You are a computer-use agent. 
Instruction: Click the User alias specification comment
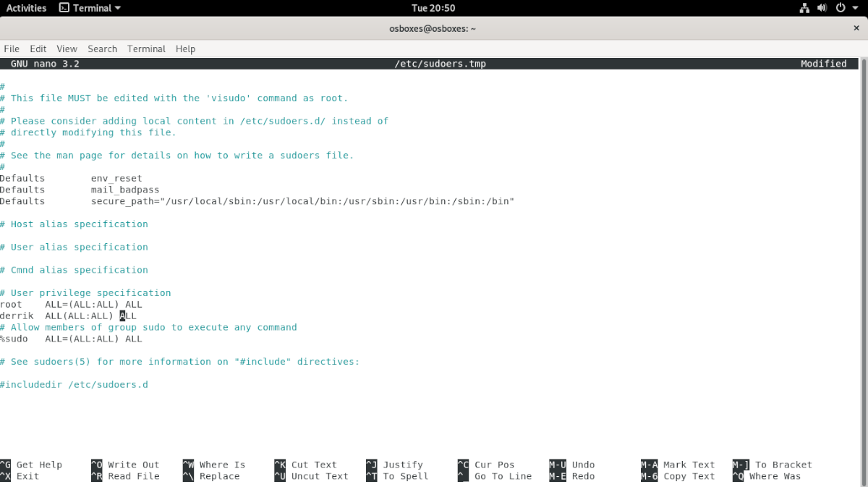[x=74, y=247]
